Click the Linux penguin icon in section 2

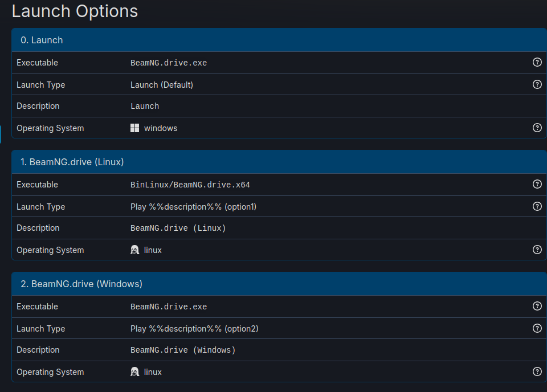(134, 371)
